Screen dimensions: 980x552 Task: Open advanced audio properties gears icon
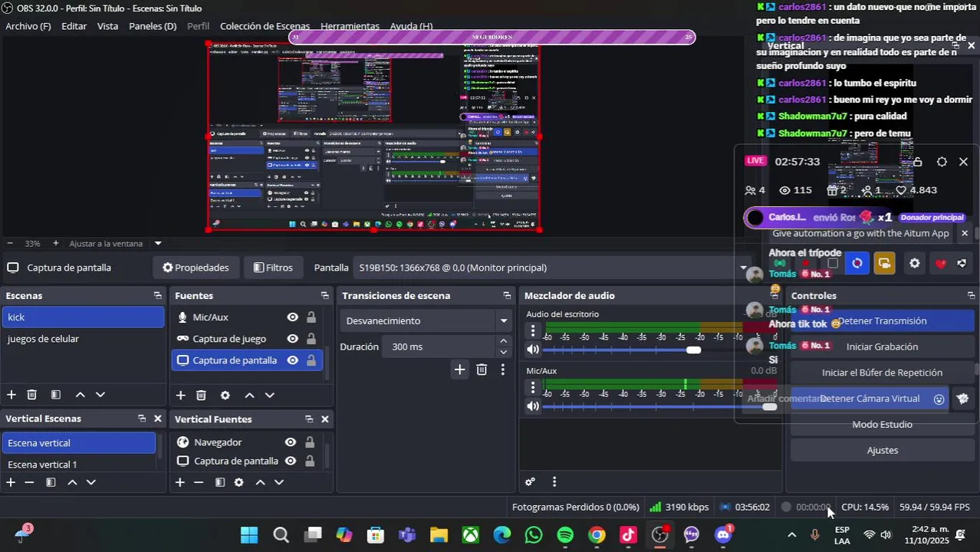530,481
